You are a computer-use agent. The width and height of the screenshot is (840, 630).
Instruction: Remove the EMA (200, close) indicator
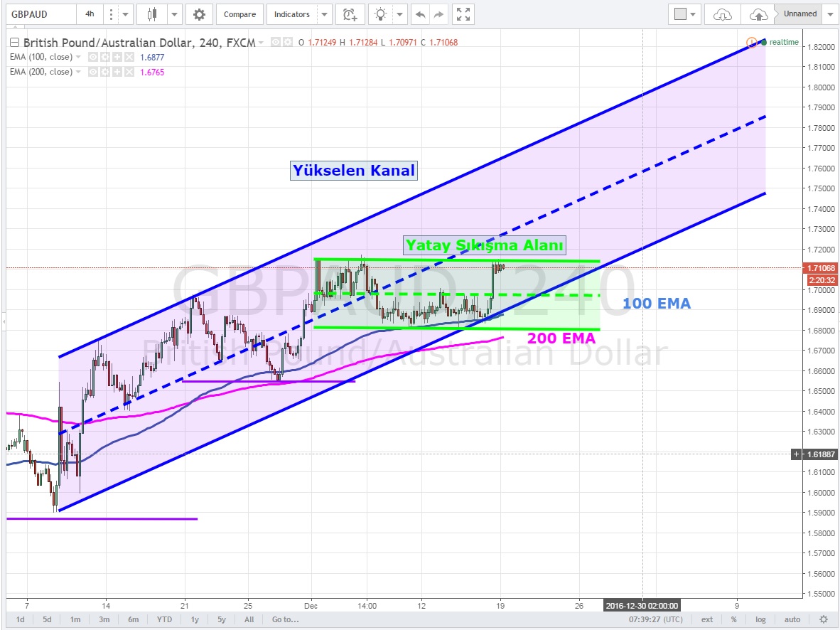129,72
